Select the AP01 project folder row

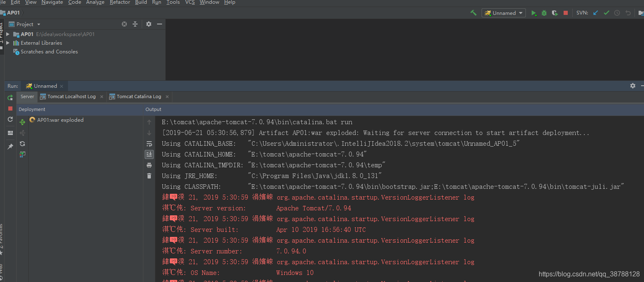coord(85,34)
